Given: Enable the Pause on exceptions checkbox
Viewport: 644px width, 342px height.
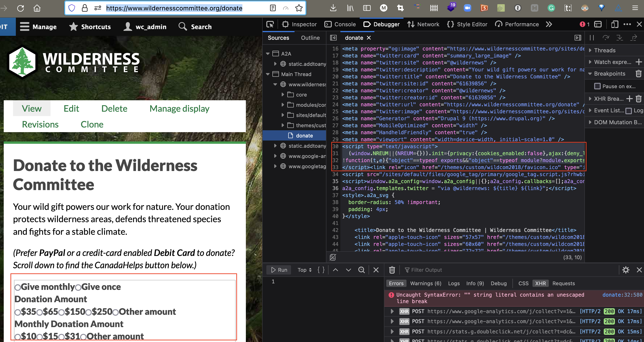Looking at the screenshot, I should [597, 86].
